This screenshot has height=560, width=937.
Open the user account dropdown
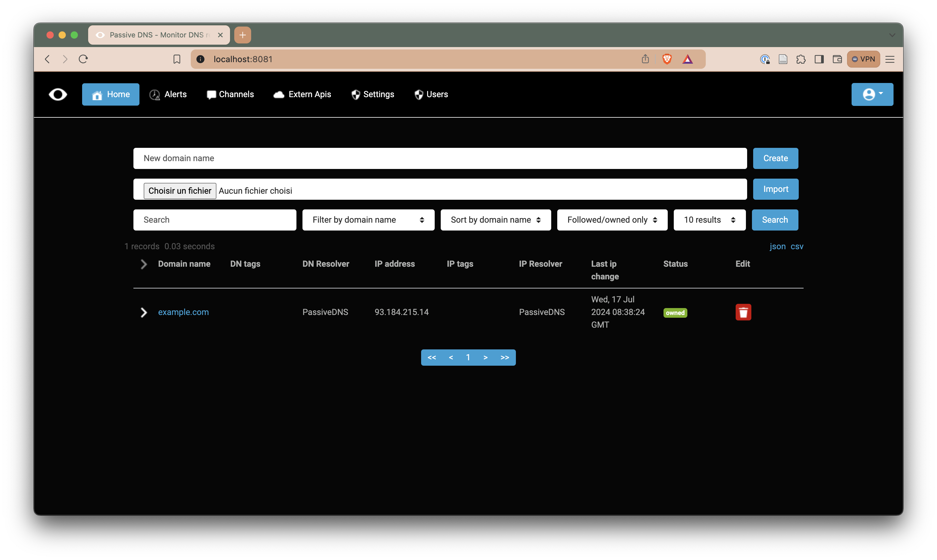pyautogui.click(x=872, y=94)
